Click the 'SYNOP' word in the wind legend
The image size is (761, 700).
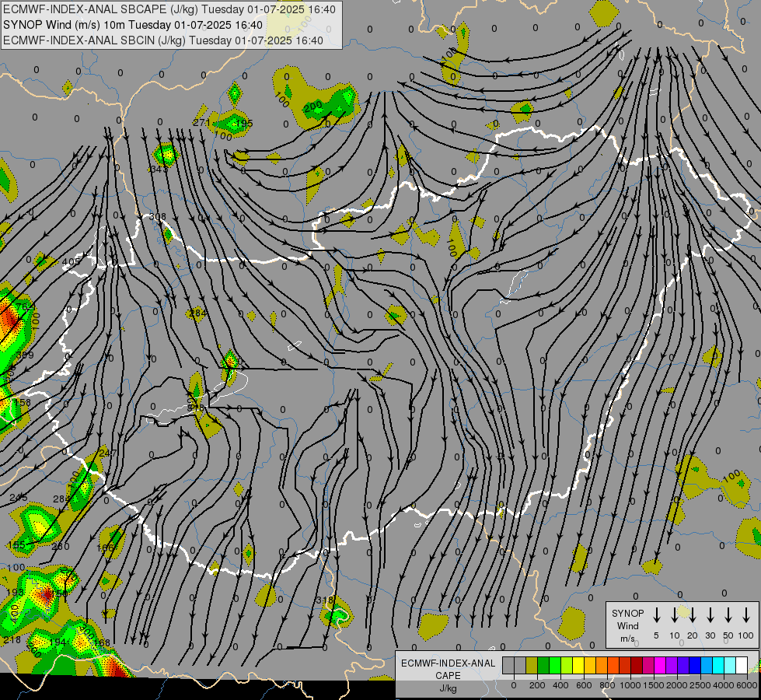click(x=627, y=613)
